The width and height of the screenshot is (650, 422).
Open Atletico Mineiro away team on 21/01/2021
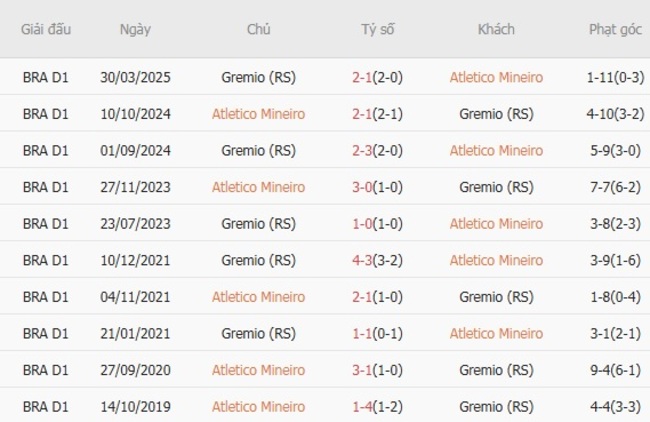pyautogui.click(x=496, y=333)
